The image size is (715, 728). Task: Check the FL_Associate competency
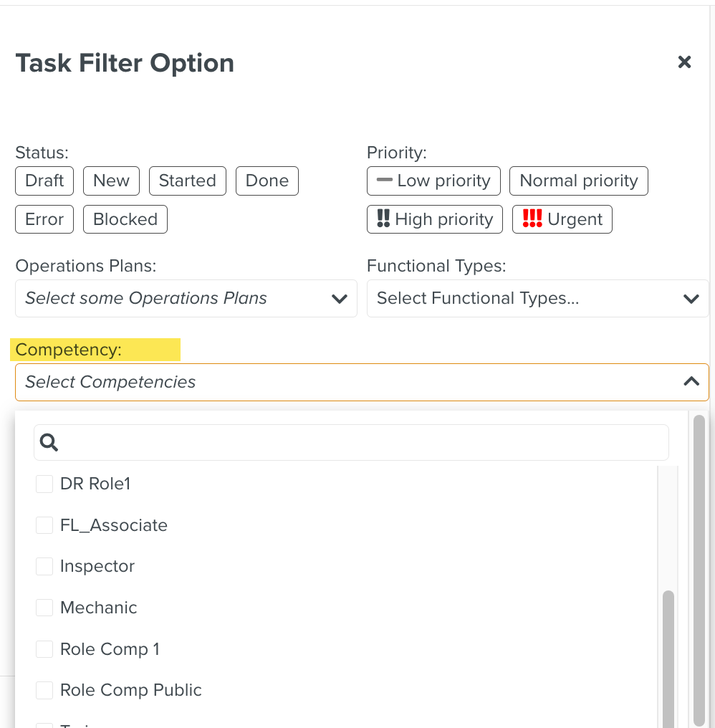tap(44, 525)
